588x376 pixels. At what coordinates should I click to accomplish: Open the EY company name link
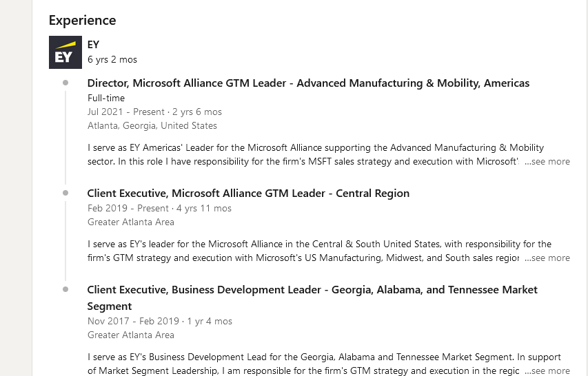tap(93, 45)
